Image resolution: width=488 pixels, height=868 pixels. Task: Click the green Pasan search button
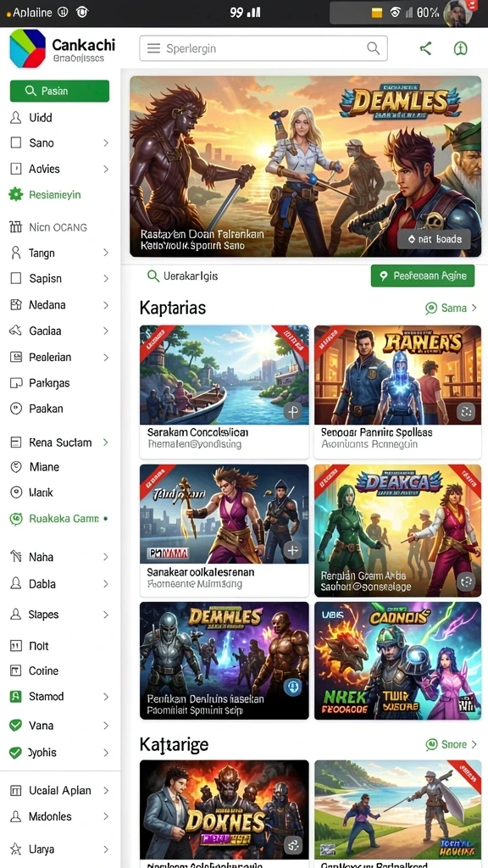click(x=60, y=91)
